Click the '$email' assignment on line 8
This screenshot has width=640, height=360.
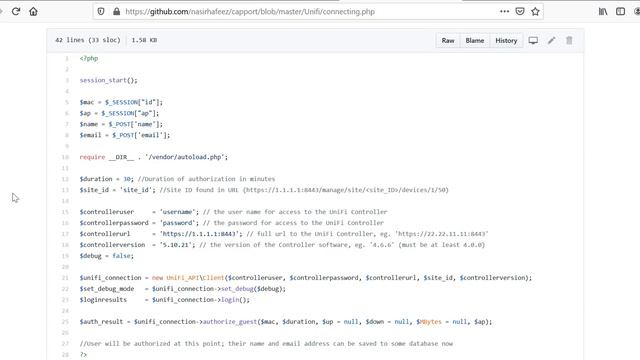coord(124,135)
